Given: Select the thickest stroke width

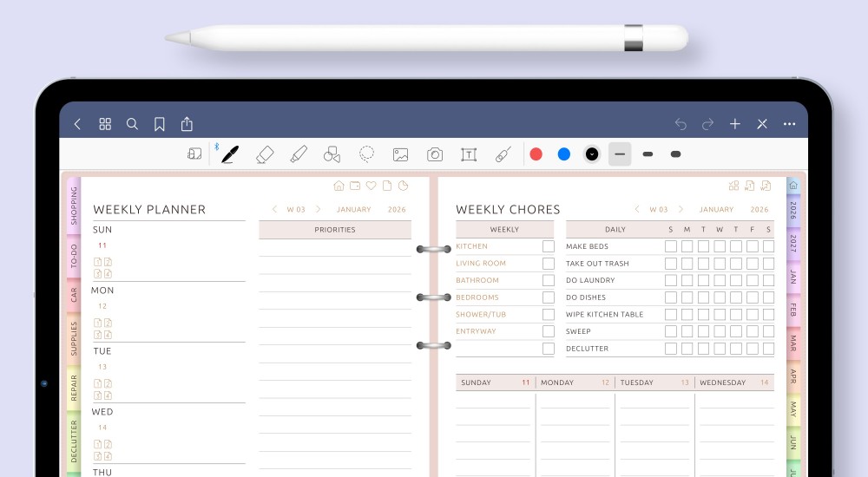Looking at the screenshot, I should 675,154.
